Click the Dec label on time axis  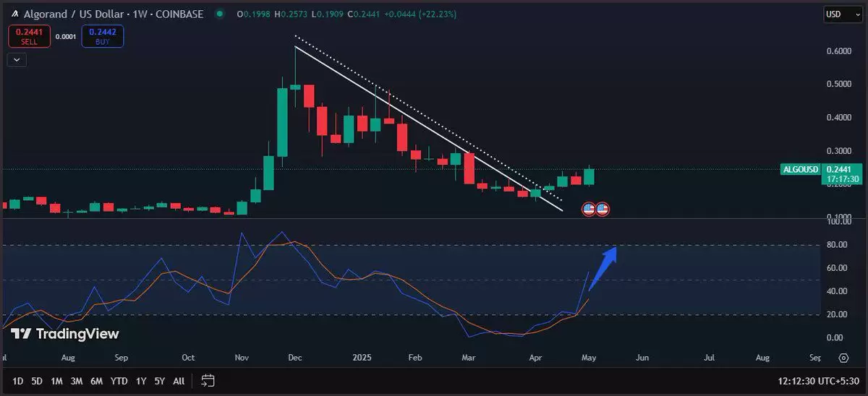coord(294,358)
